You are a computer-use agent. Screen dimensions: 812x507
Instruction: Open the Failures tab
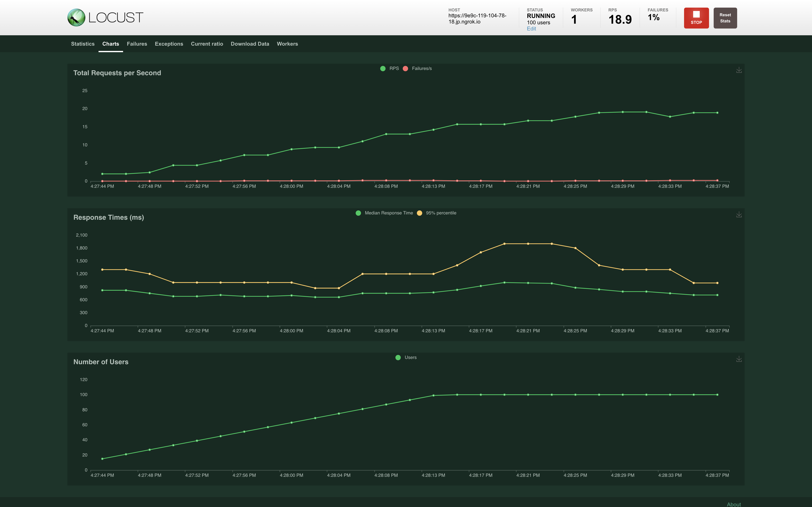click(137, 44)
